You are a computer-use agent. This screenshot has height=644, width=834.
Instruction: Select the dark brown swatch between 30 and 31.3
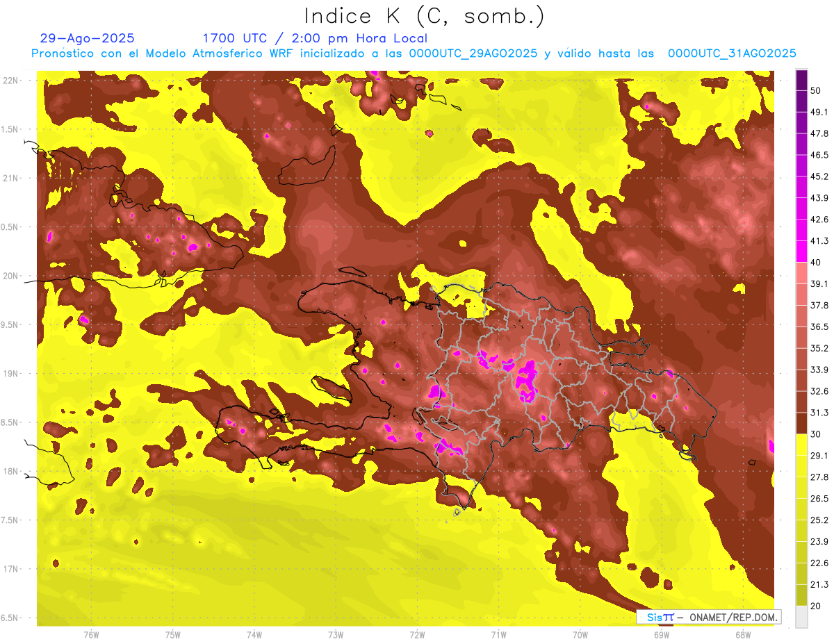[801, 423]
